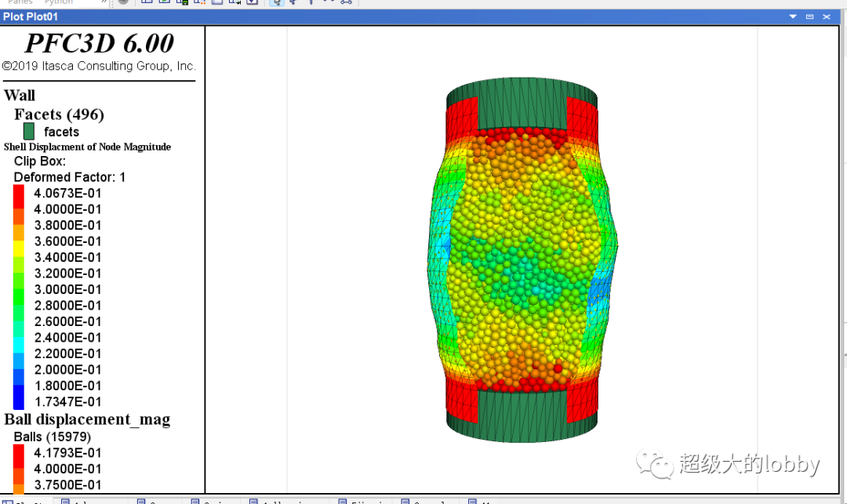Select the wall contour value 3.6000E-01

67,241
